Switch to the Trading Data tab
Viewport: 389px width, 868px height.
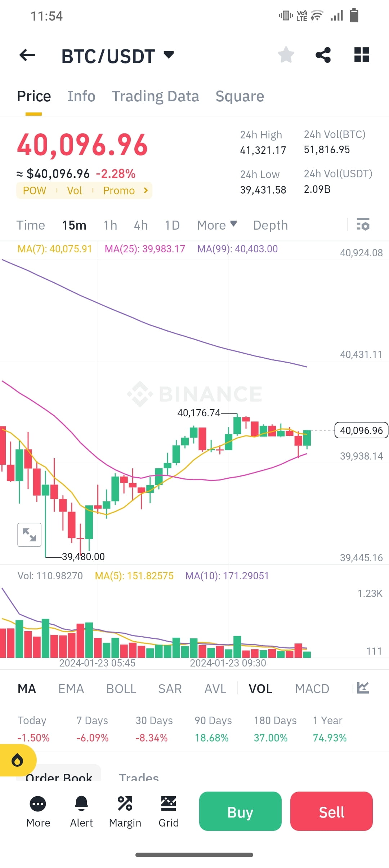[x=156, y=96]
